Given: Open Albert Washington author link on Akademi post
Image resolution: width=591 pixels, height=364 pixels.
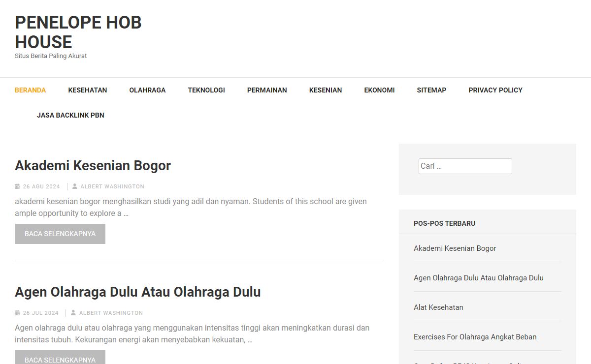Looking at the screenshot, I should [x=112, y=186].
